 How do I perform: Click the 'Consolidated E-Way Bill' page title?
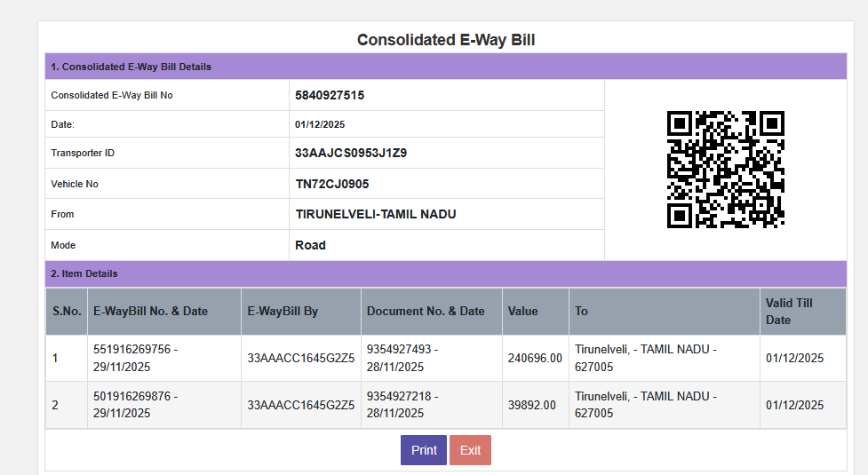(x=445, y=40)
